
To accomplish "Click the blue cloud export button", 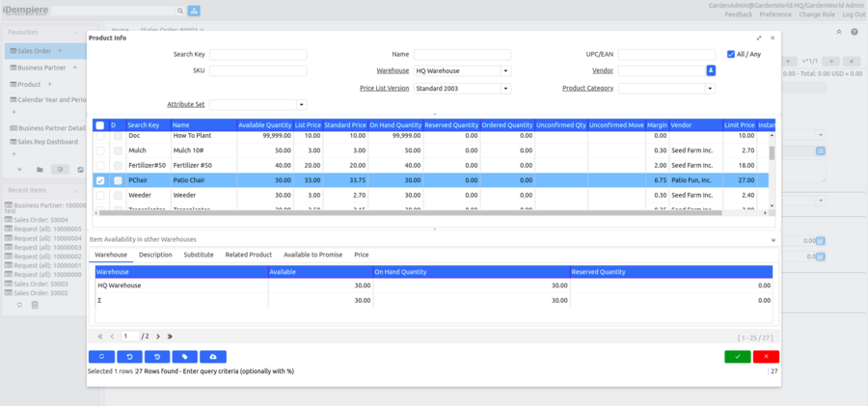I will (x=213, y=357).
